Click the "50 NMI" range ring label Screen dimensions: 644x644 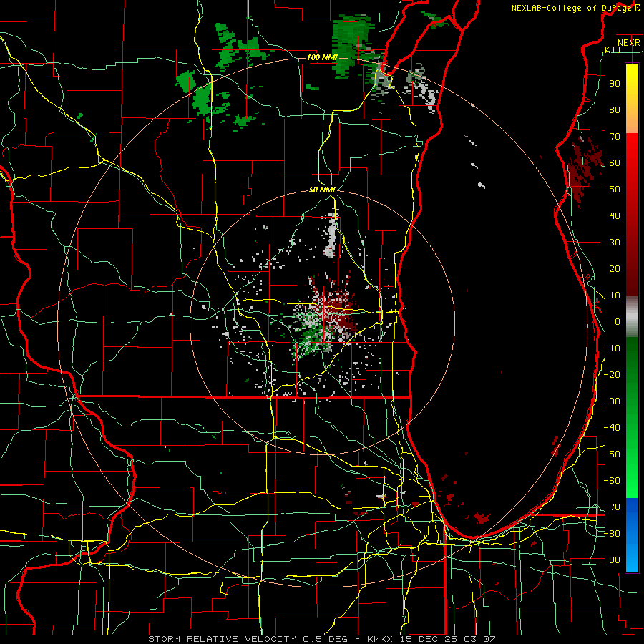coord(322,190)
